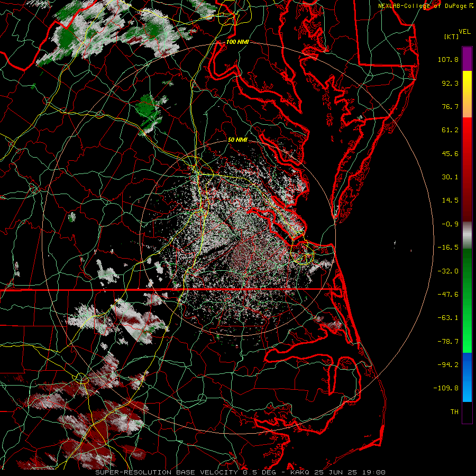Click the 45.6 velocity scale value
Screen dimensions: 476x476
(x=450, y=153)
